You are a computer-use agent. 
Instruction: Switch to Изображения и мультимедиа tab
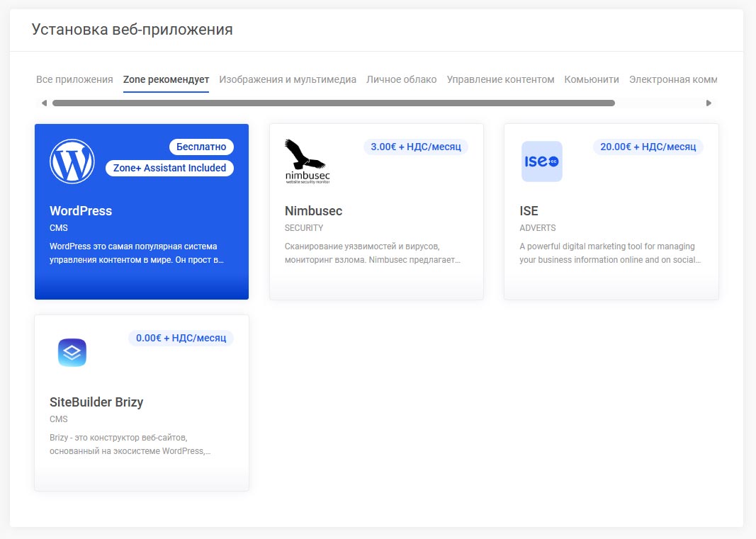288,79
